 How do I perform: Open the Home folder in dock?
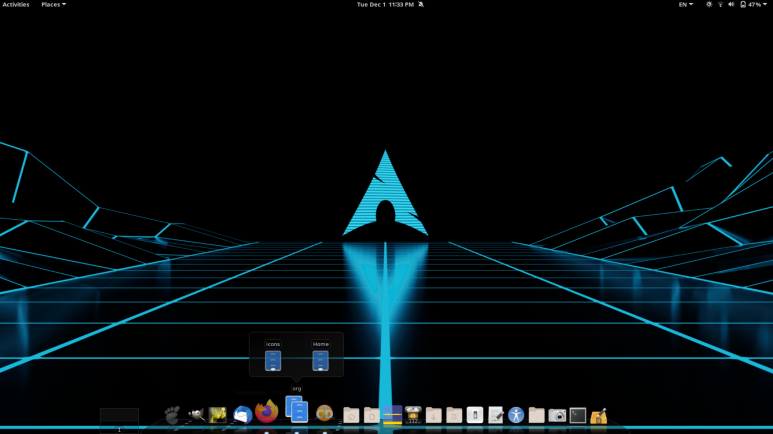[351, 415]
